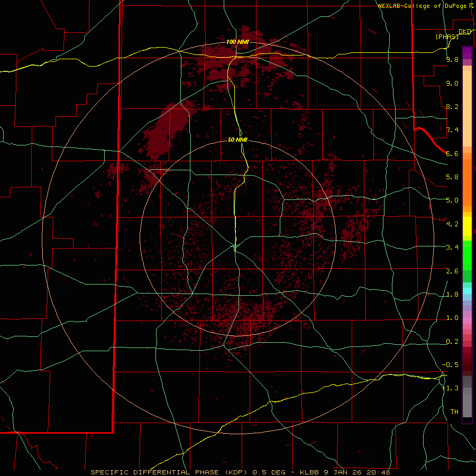The width and height of the screenshot is (476, 476).
Task: Click the 6.6 scale value
Action: coord(452,153)
